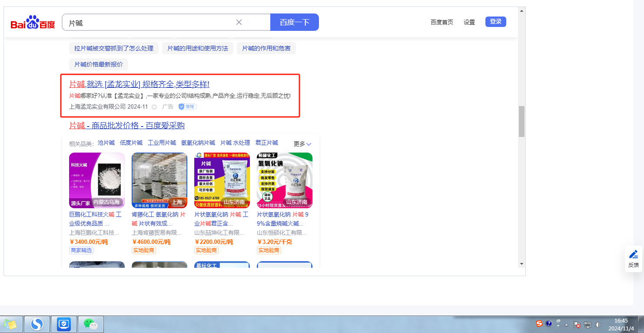The width and height of the screenshot is (644, 333).
Task: Click the Baidu logo
Action: pyautogui.click(x=33, y=22)
